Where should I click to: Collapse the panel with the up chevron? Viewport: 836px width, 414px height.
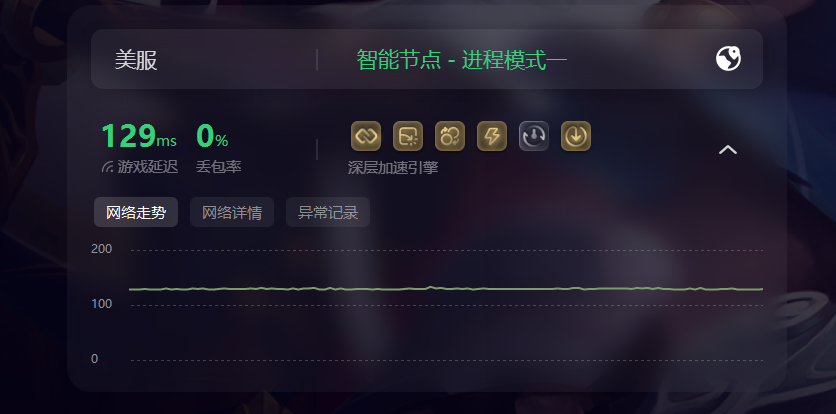(x=728, y=150)
